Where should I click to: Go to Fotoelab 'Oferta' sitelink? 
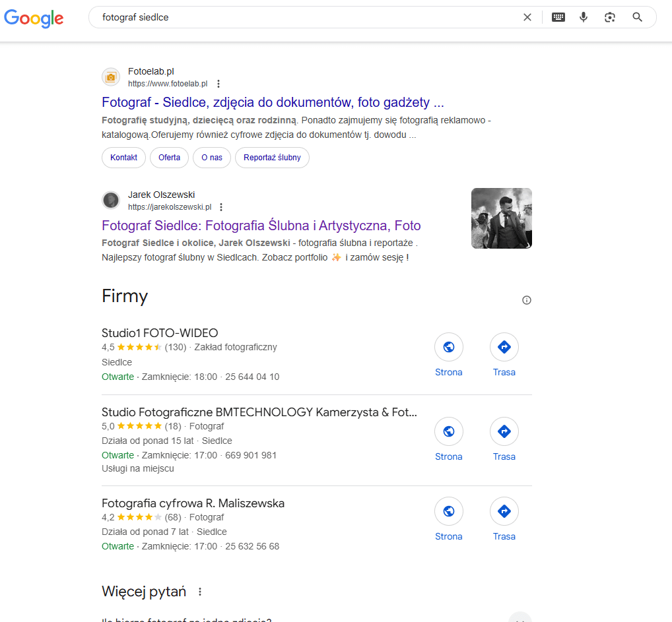(x=169, y=158)
